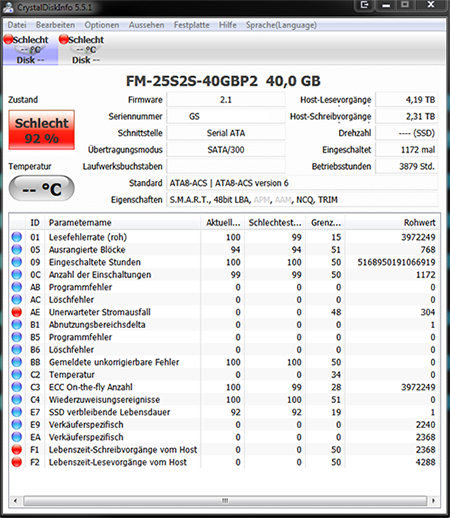Click the status dot for Eingeschaltete Stunden
The height and width of the screenshot is (518, 450).
tap(17, 262)
